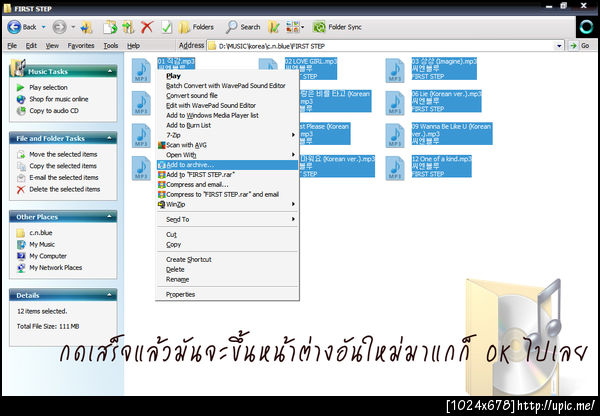Image resolution: width=600 pixels, height=416 pixels.
Task: Choose Play in the context menu
Action: (x=227, y=76)
